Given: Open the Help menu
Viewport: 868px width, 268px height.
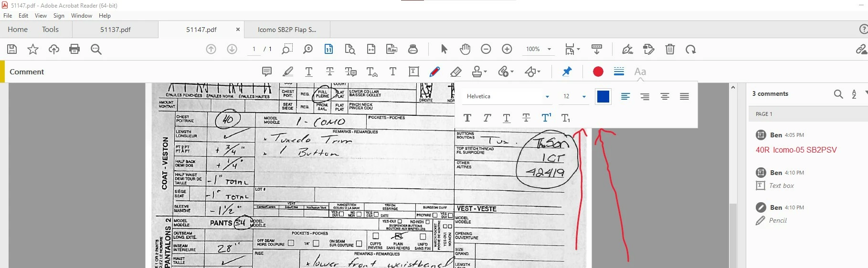Looking at the screenshot, I should (105, 16).
